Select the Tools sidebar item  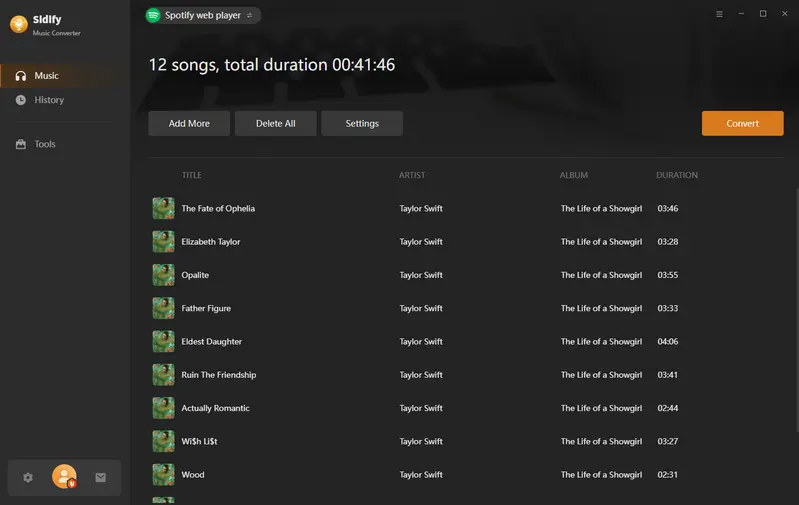[x=45, y=144]
